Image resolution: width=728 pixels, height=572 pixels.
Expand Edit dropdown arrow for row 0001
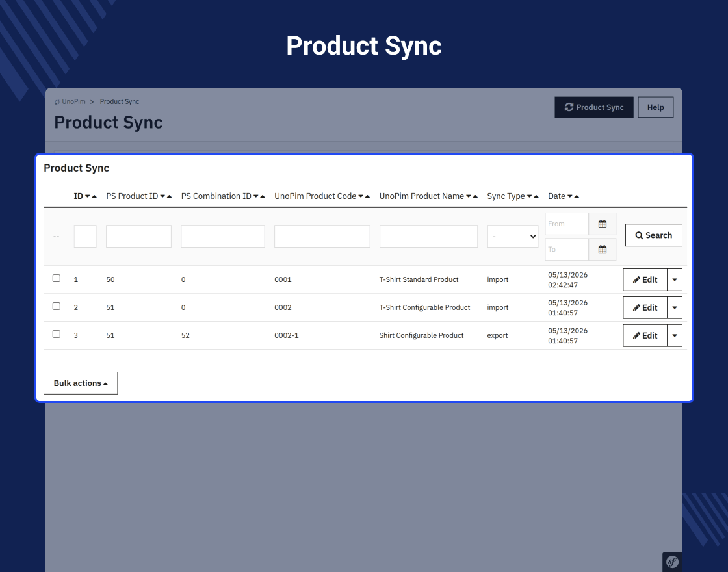[x=675, y=280]
